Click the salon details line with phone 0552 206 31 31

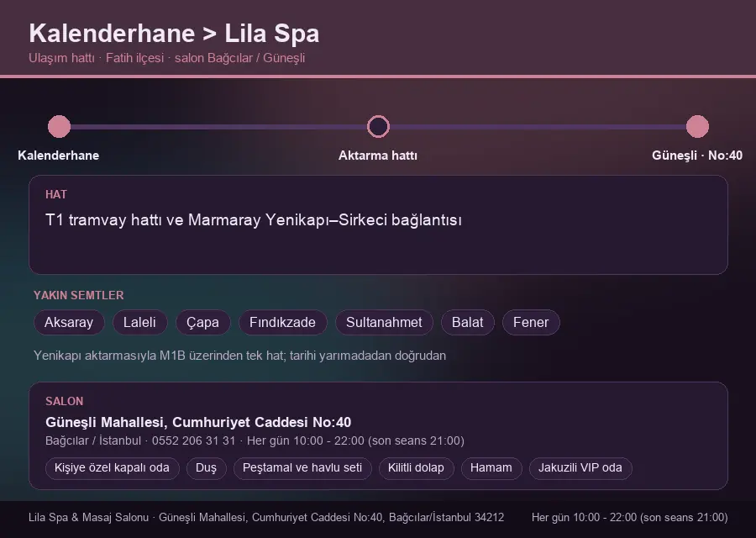coord(255,440)
